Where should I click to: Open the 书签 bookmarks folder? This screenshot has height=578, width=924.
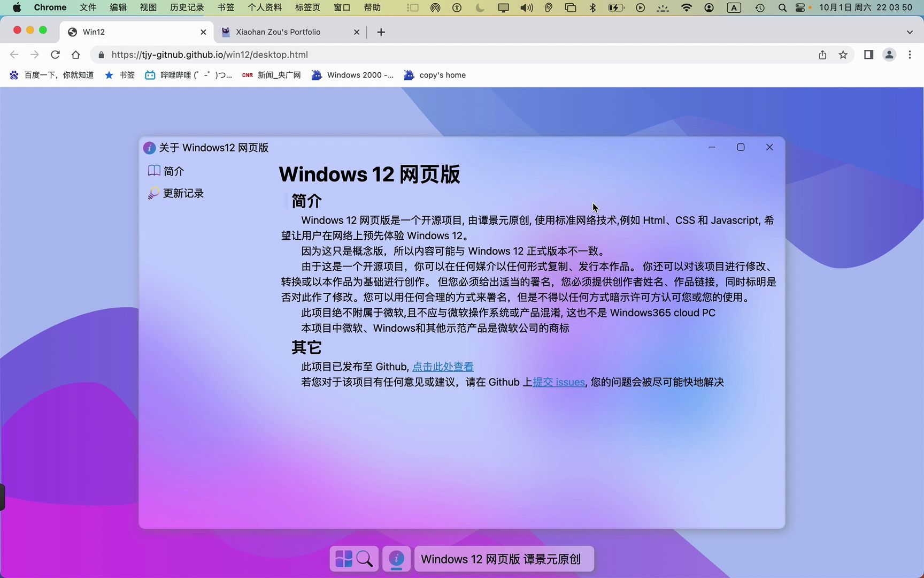120,75
